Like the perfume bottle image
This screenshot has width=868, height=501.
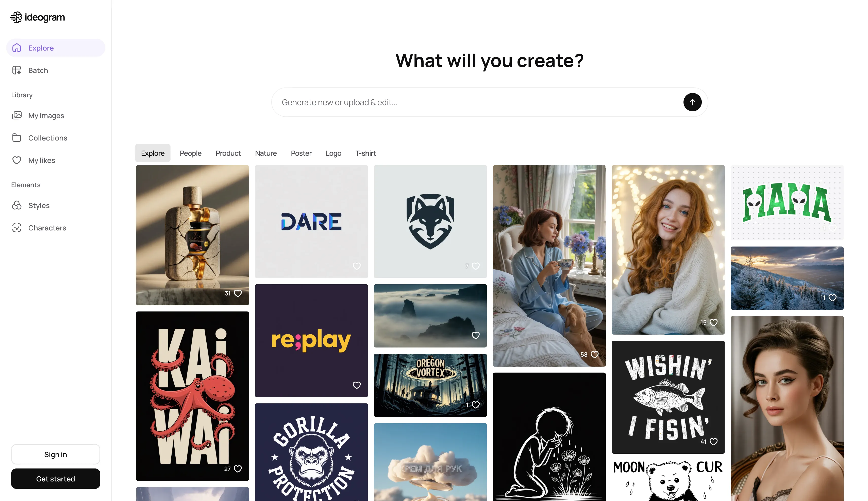click(x=238, y=293)
